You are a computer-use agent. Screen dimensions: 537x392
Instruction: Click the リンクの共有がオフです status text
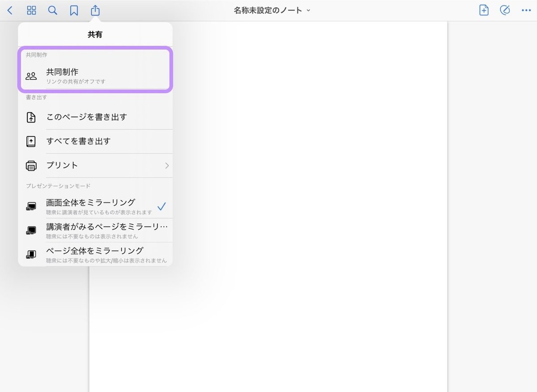pyautogui.click(x=76, y=82)
